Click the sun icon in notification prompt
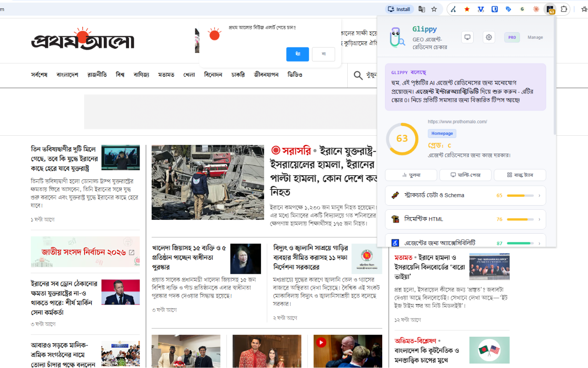 [x=214, y=34]
